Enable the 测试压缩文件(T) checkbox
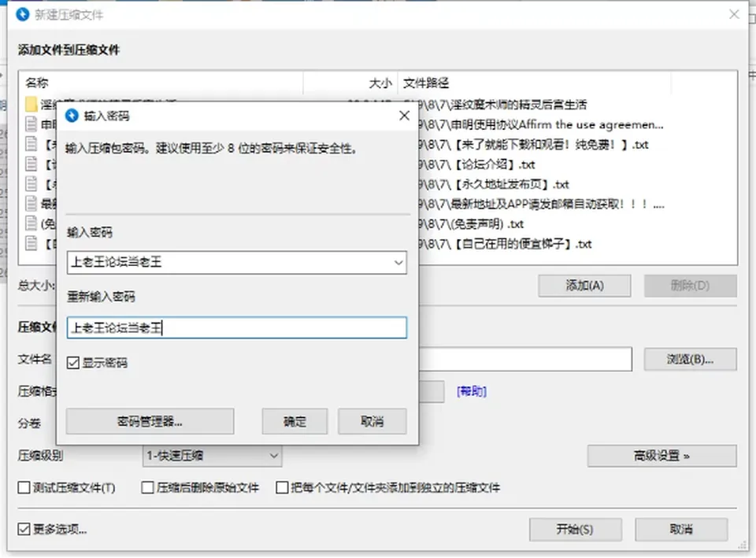 tap(24, 488)
